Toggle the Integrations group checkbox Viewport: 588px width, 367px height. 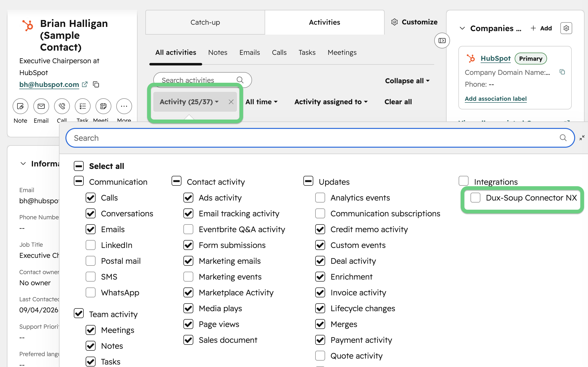464,181
